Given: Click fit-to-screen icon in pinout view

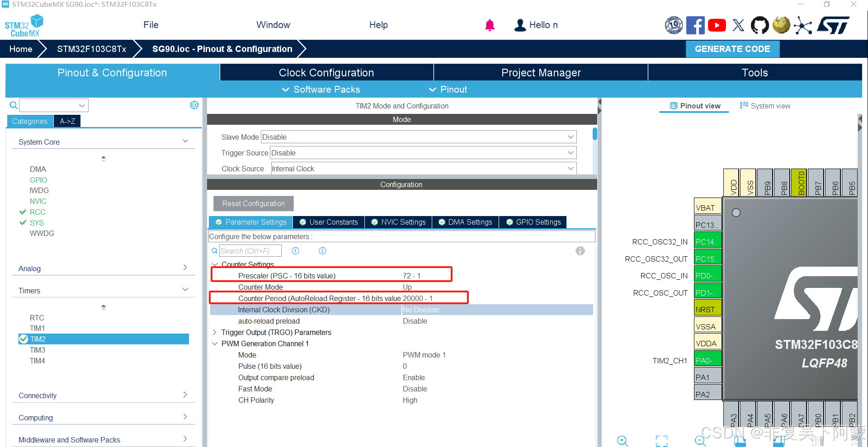Looking at the screenshot, I should tap(661, 441).
